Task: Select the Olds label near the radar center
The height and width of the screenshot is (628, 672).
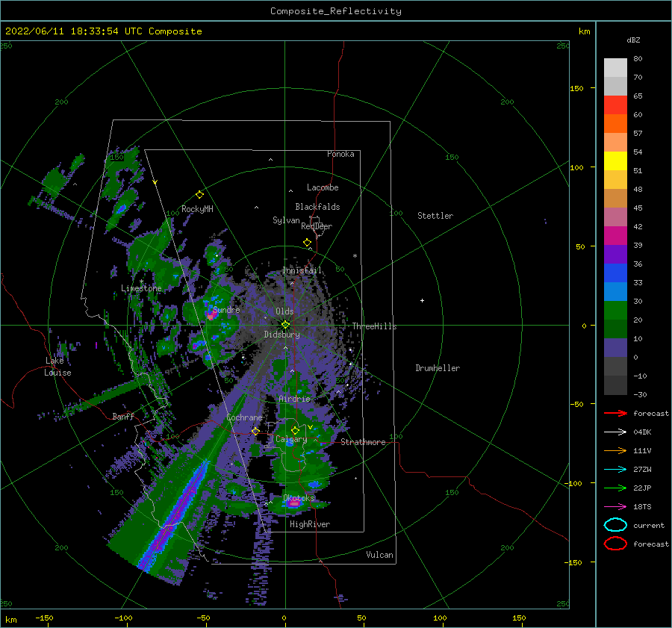Action: (x=284, y=311)
